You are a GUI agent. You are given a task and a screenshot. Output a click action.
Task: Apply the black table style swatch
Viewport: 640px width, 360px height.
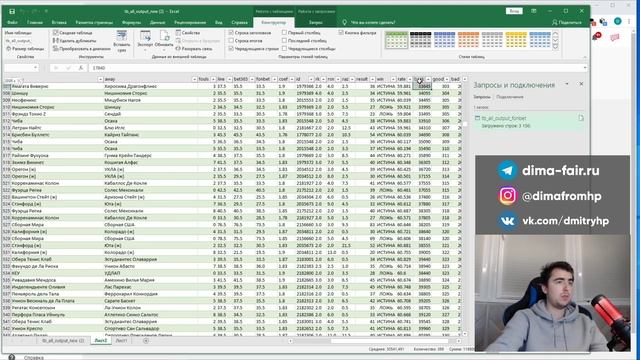[420, 40]
